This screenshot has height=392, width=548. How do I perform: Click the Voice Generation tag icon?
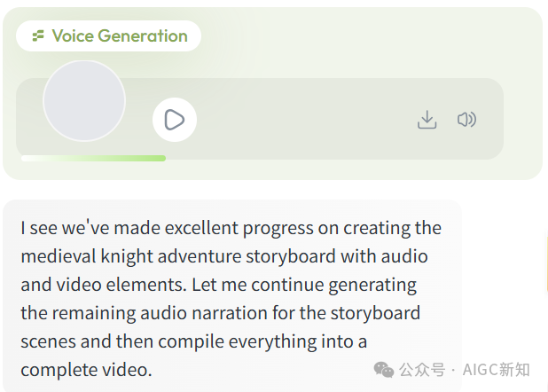tap(38, 35)
